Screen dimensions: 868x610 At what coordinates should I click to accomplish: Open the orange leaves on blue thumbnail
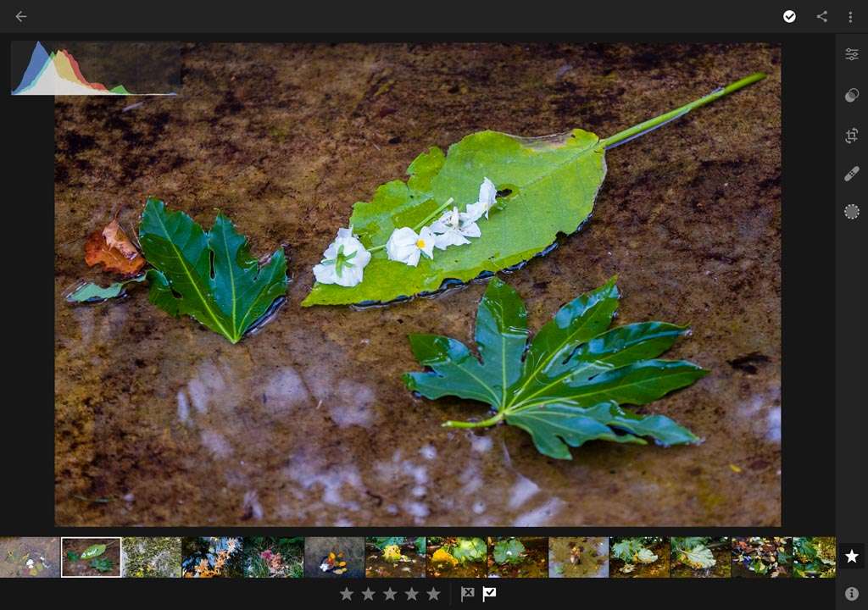213,557
